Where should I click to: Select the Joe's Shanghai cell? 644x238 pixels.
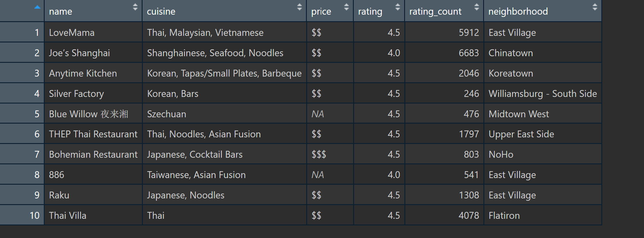tap(79, 53)
